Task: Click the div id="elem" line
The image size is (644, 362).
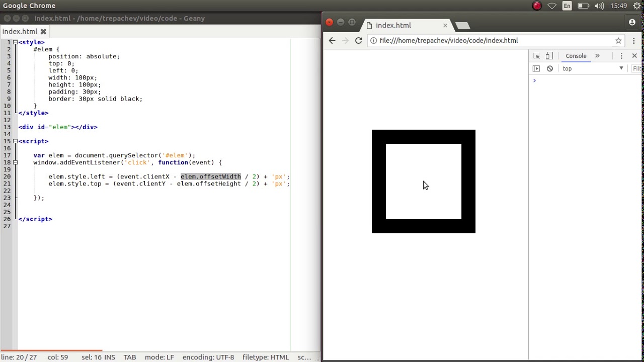Action: pyautogui.click(x=58, y=127)
